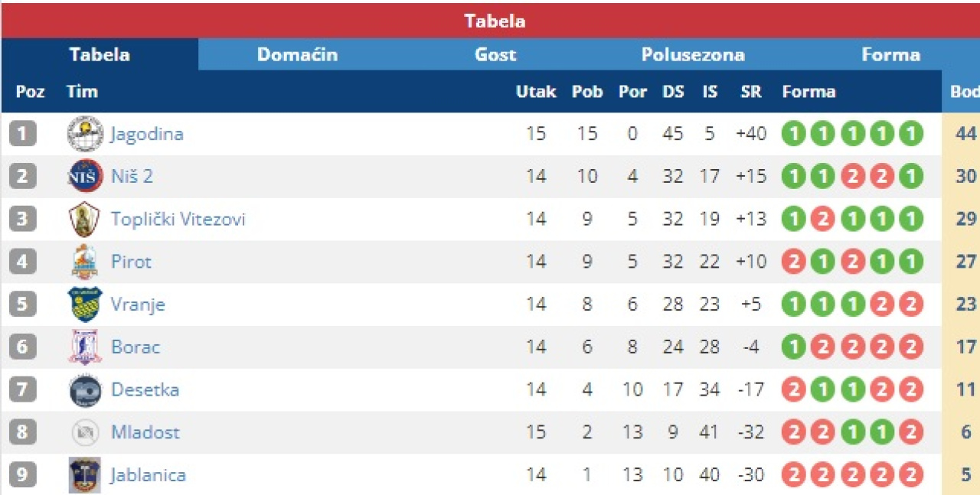
Task: Open the Mladost team link
Action: [145, 432]
